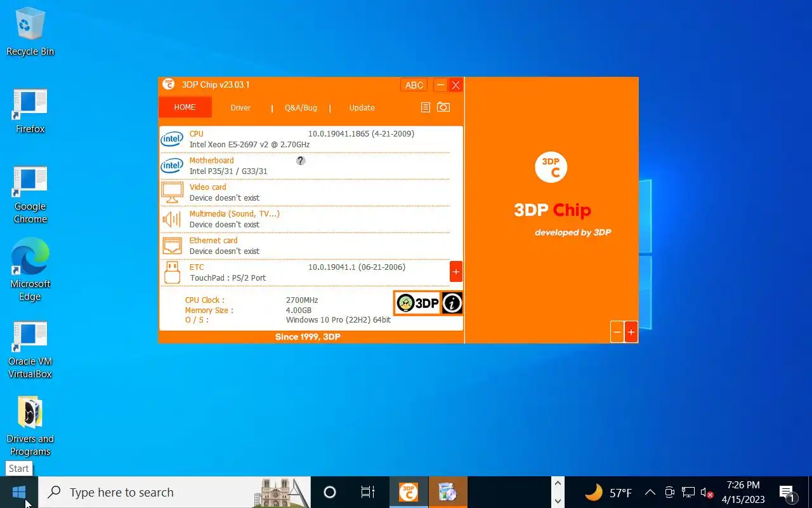
Task: Click the Intel logo next to Motherboard
Action: tap(172, 166)
